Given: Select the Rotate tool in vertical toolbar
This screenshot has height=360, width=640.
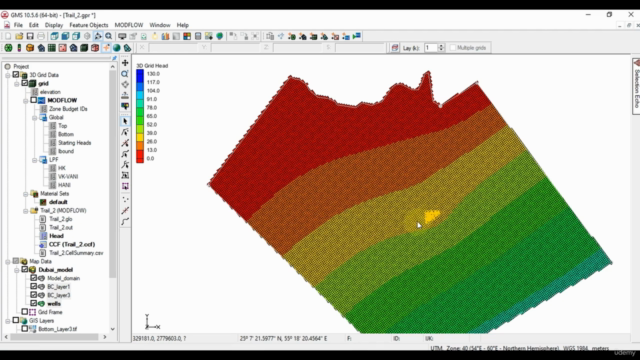Looking at the screenshot, I should [x=125, y=84].
